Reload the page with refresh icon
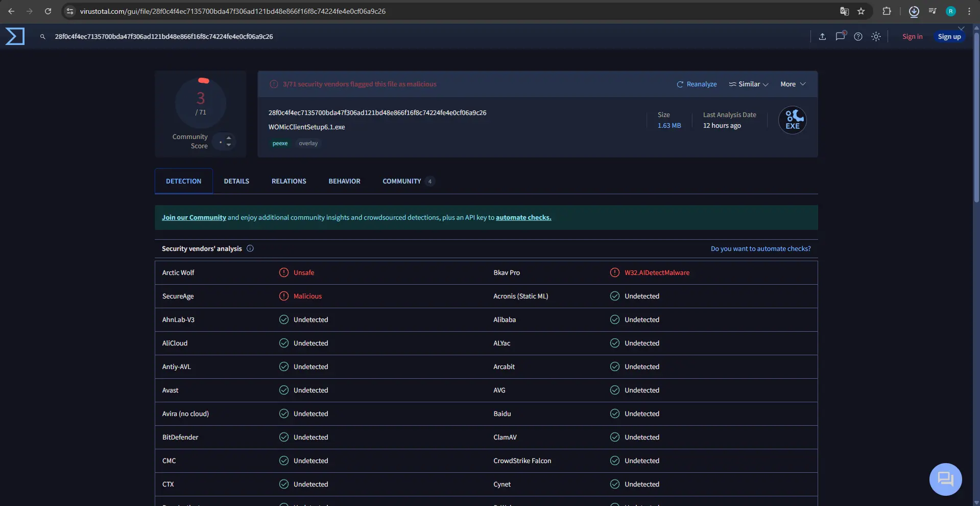Image resolution: width=980 pixels, height=506 pixels. [48, 11]
